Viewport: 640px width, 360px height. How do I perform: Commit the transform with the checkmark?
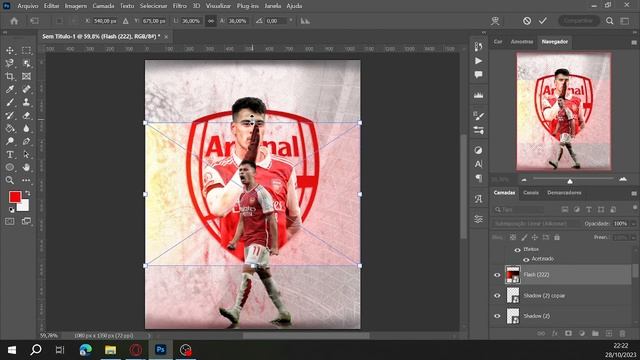tap(542, 21)
